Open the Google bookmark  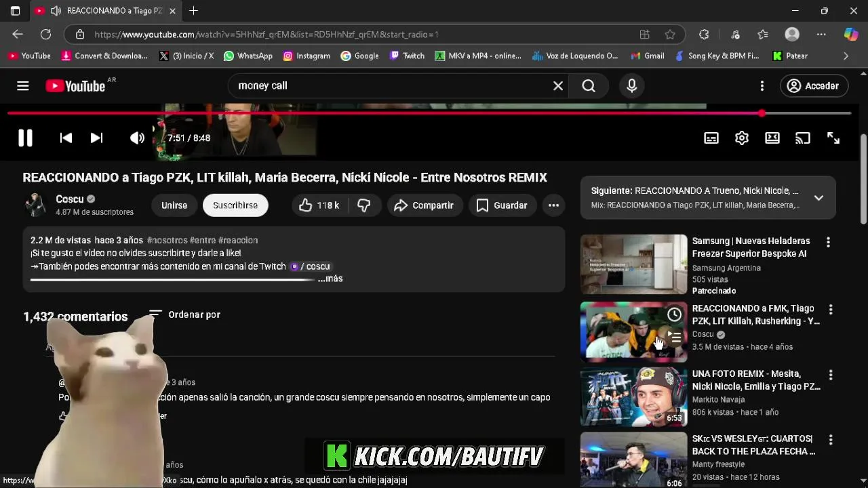point(360,56)
